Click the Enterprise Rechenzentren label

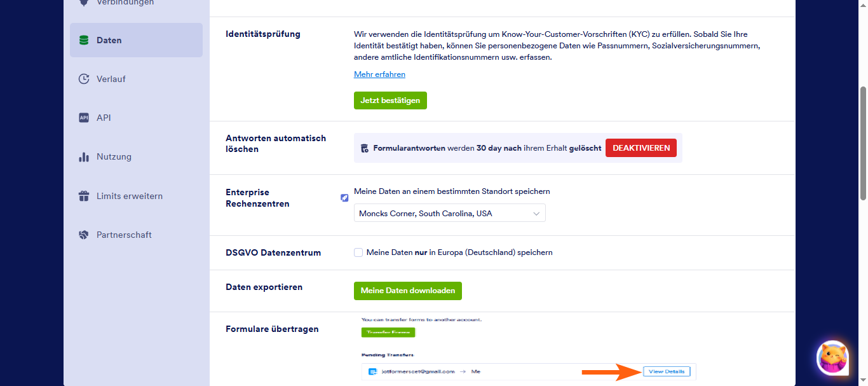[257, 198]
